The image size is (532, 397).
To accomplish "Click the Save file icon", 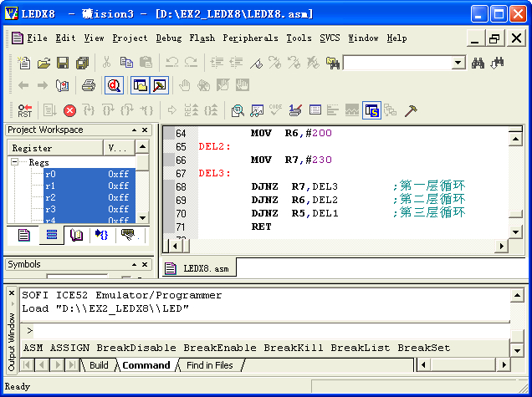I will [63, 63].
